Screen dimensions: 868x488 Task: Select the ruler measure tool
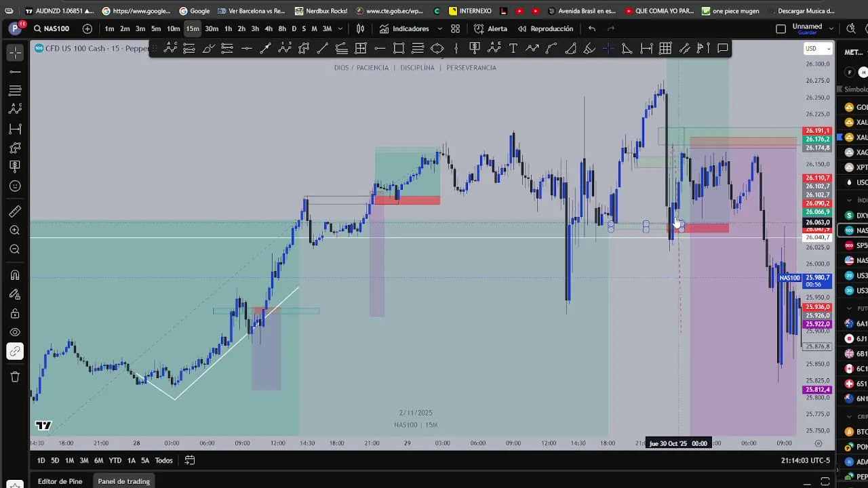(x=15, y=211)
